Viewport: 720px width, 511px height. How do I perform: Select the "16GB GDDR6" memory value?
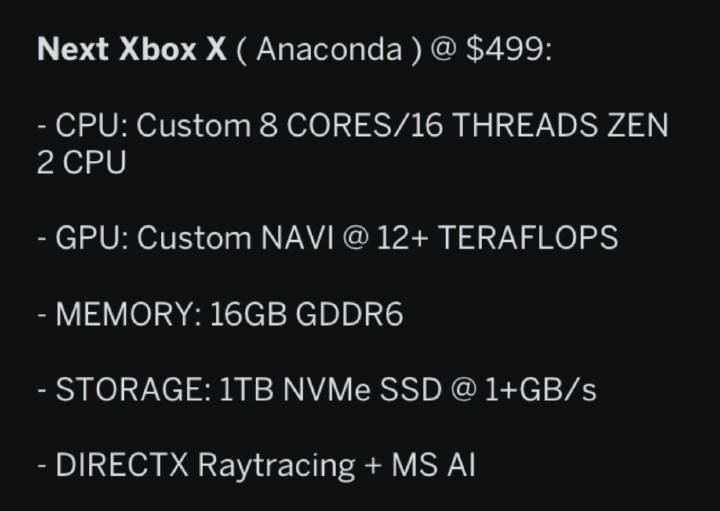pos(306,315)
